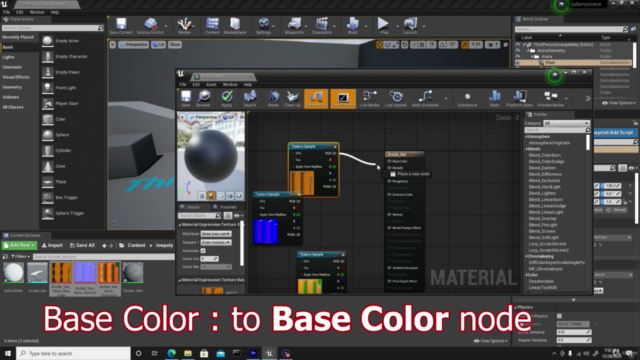Open Blueprints in main toolbar
The image size is (640, 360).
pyautogui.click(x=294, y=26)
